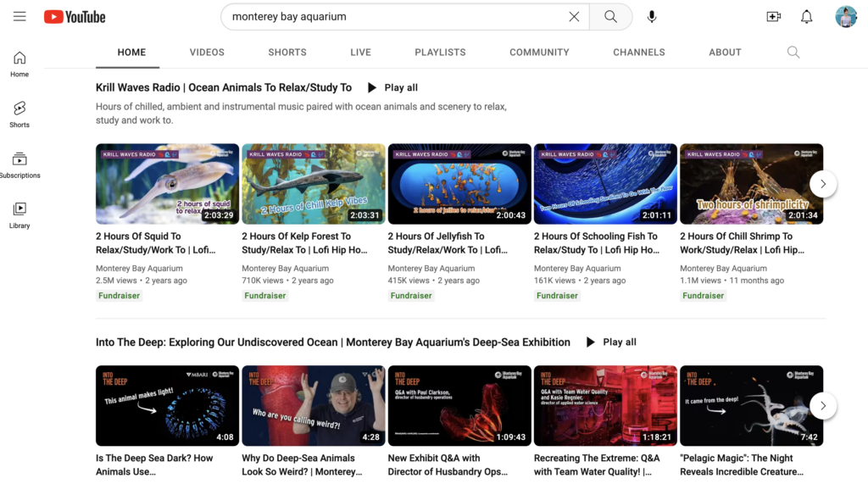Click '1.1M views • 11 months ago' text
The width and height of the screenshot is (868, 484).
click(x=732, y=281)
